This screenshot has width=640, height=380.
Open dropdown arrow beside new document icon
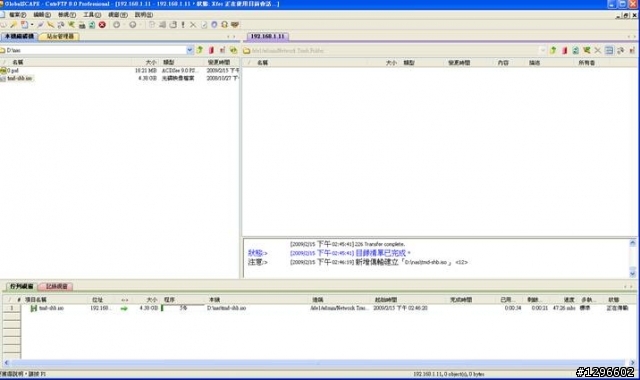(x=32, y=25)
